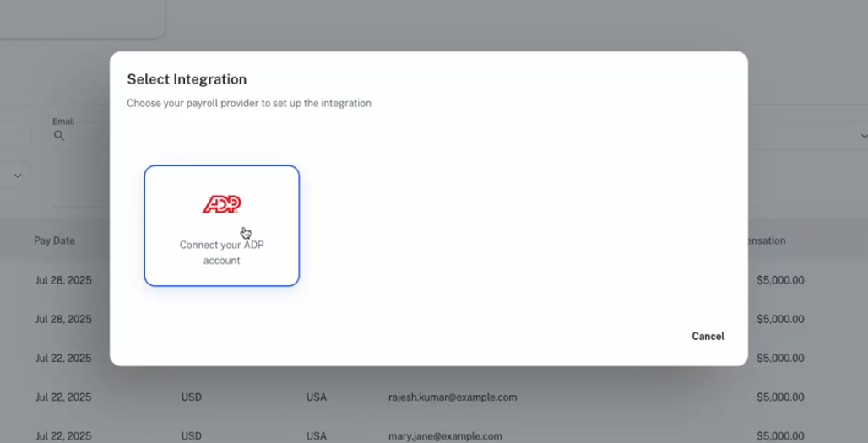868x443 pixels.
Task: Click USD cell in mary.jane row
Action: (x=191, y=435)
